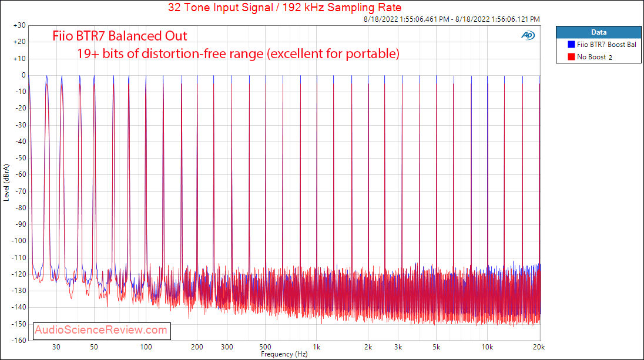This screenshot has height=360, width=644.
Task: Click the blue Fiio BTR7 Boost Bal swatch
Action: (x=571, y=44)
